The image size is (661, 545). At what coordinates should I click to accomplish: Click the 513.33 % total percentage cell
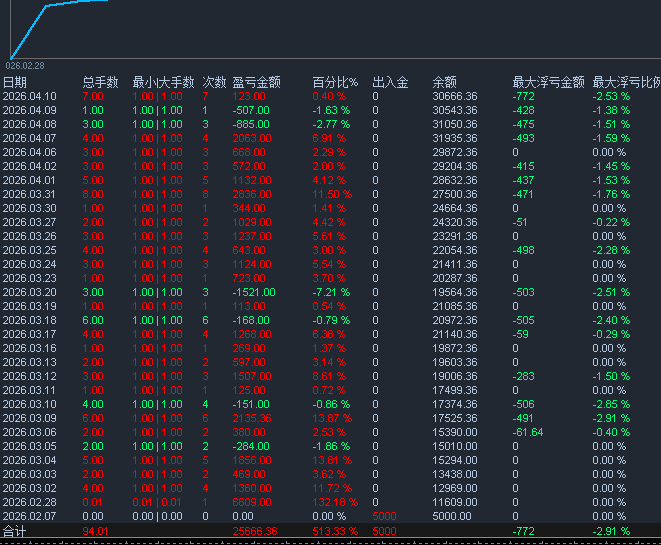point(335,530)
